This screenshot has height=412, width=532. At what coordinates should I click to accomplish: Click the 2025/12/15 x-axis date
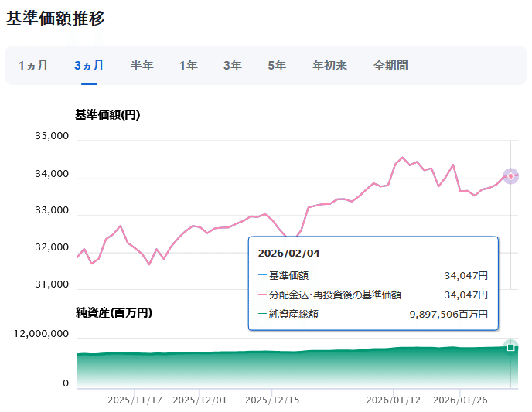click(x=272, y=400)
